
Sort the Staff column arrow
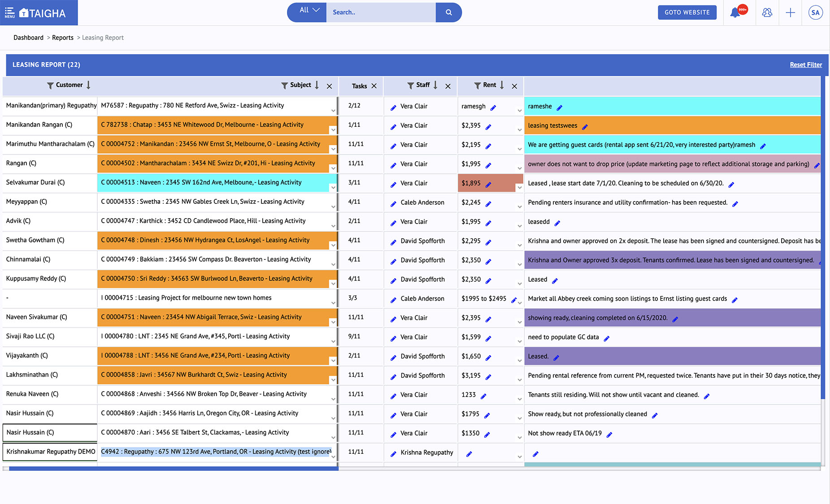pyautogui.click(x=435, y=85)
